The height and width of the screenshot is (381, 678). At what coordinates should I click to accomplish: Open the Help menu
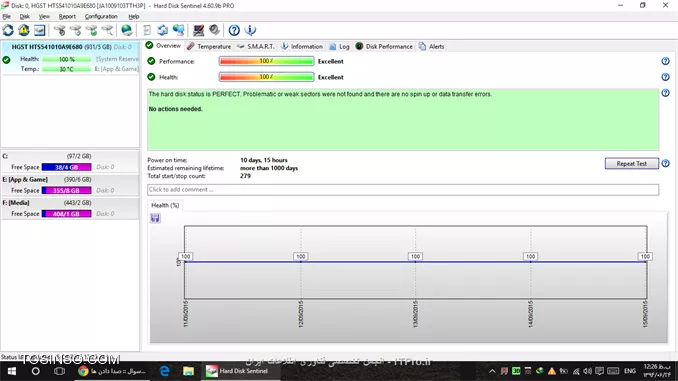(x=134, y=16)
